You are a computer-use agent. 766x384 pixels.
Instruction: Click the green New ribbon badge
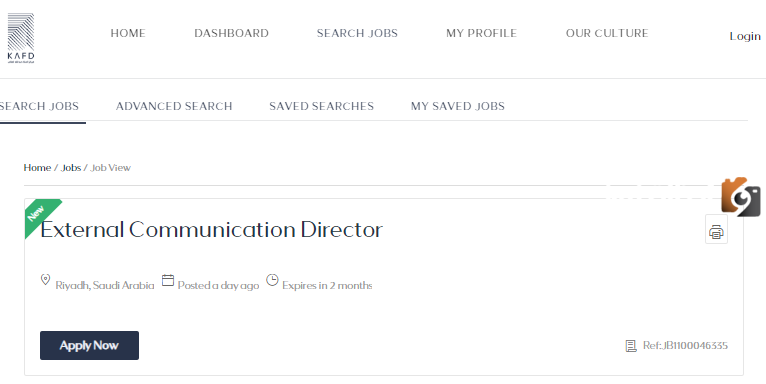tap(39, 215)
